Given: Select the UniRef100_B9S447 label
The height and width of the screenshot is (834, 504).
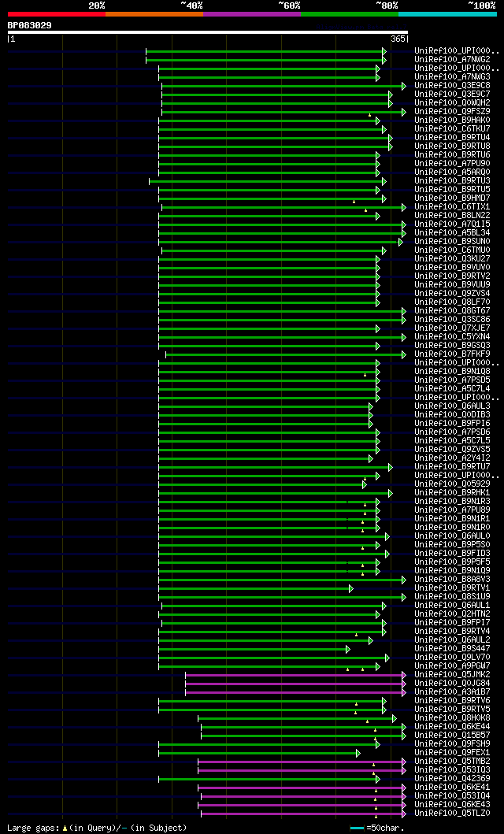Looking at the screenshot, I should [x=453, y=650].
